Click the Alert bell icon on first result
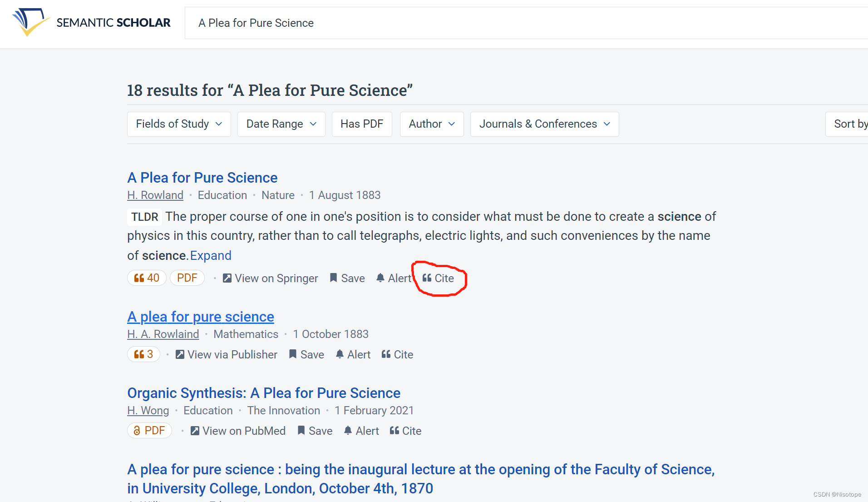Image resolution: width=868 pixels, height=502 pixels. pos(380,278)
